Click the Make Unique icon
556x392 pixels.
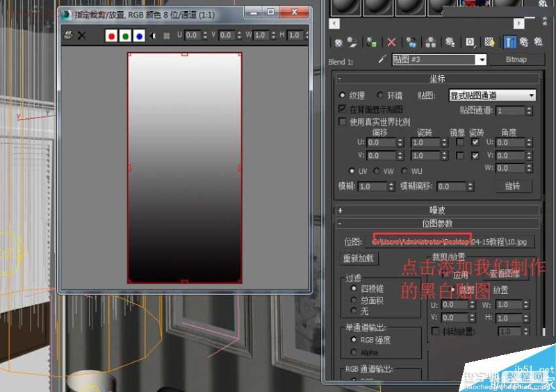click(430, 43)
